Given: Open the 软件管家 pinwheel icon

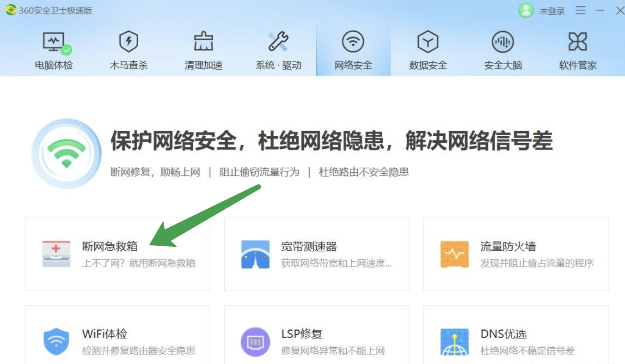Looking at the screenshot, I should pos(577,42).
